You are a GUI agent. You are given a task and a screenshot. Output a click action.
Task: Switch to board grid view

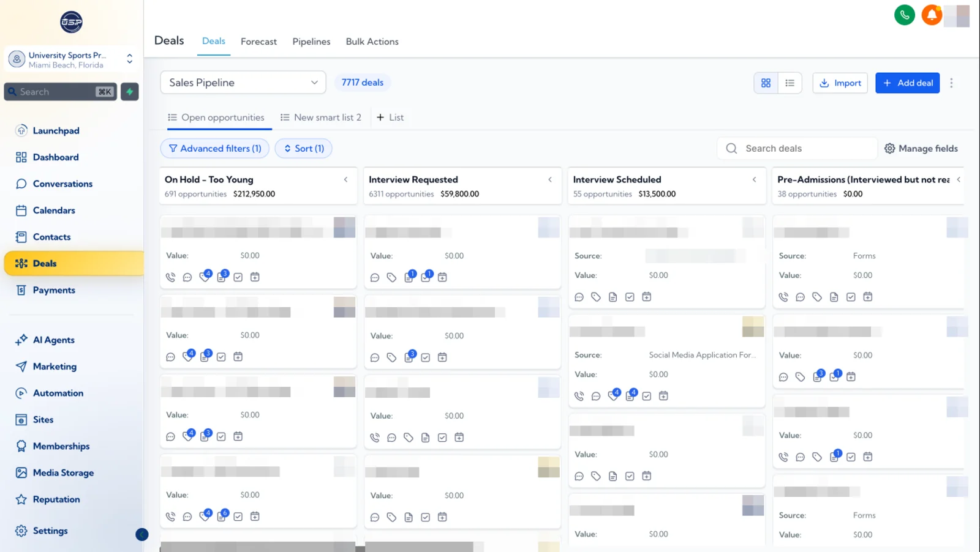pos(766,83)
